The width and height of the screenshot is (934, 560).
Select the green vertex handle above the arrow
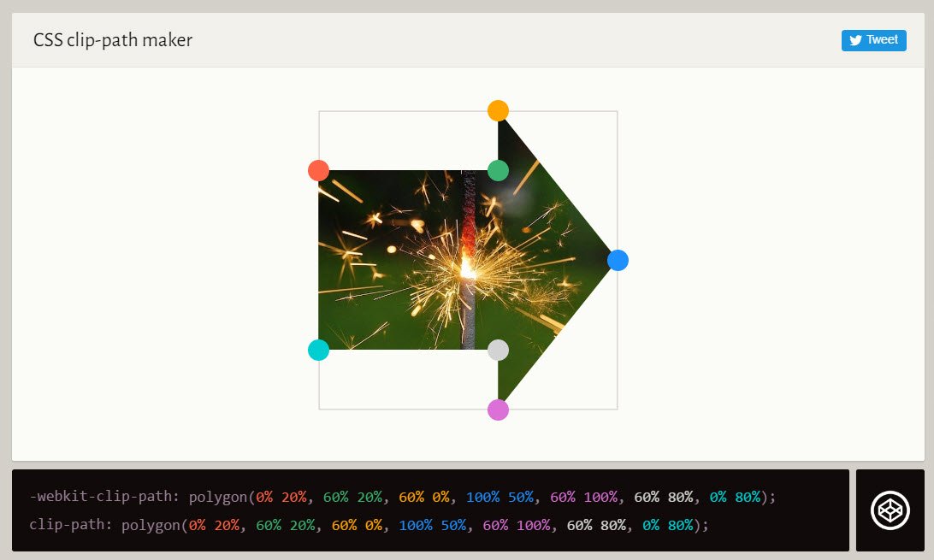498,170
